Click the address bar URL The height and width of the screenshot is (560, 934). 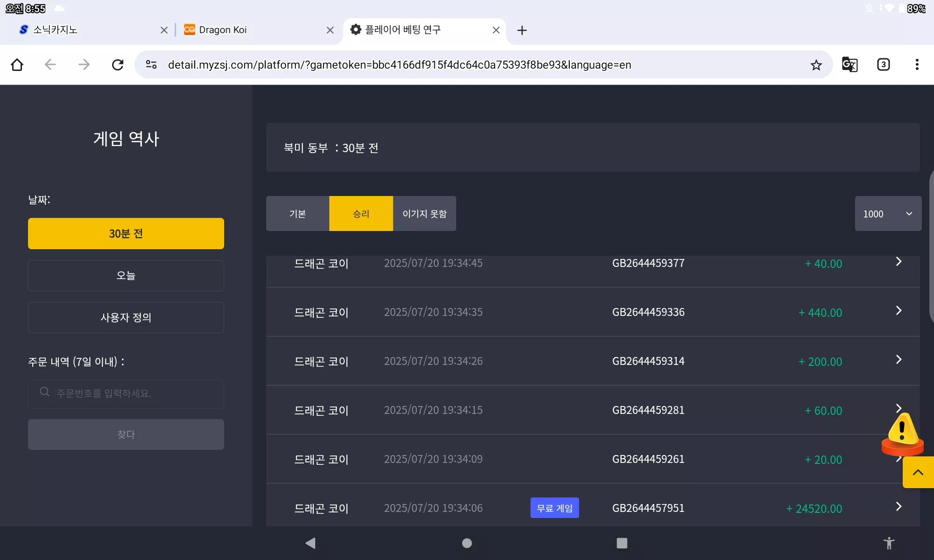click(x=399, y=65)
